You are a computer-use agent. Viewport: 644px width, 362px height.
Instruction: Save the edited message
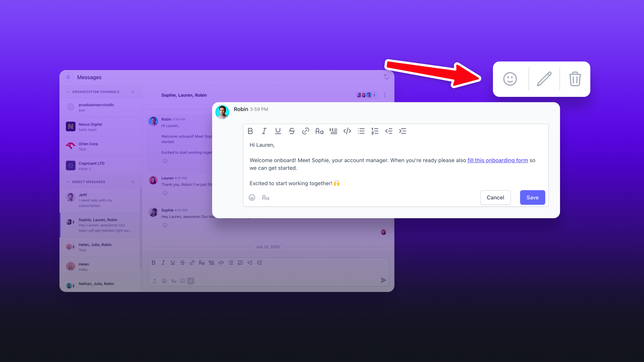[533, 197]
